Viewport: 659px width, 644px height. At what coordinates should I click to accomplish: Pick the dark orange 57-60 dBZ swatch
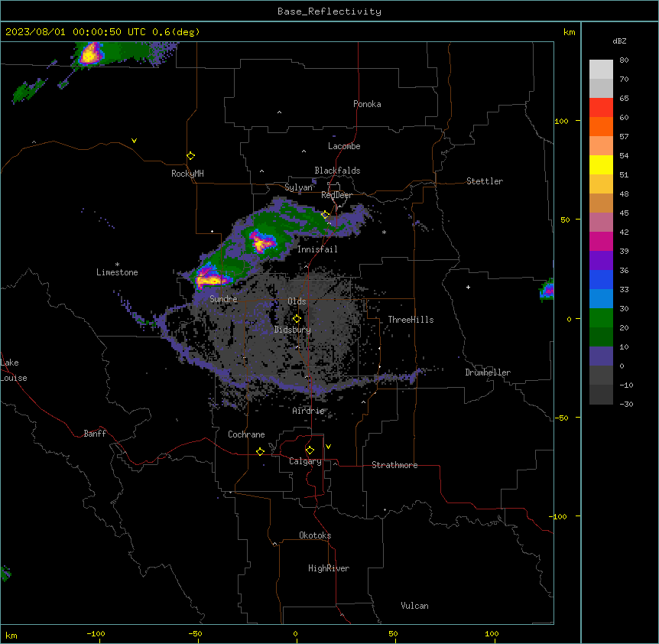pos(601,126)
